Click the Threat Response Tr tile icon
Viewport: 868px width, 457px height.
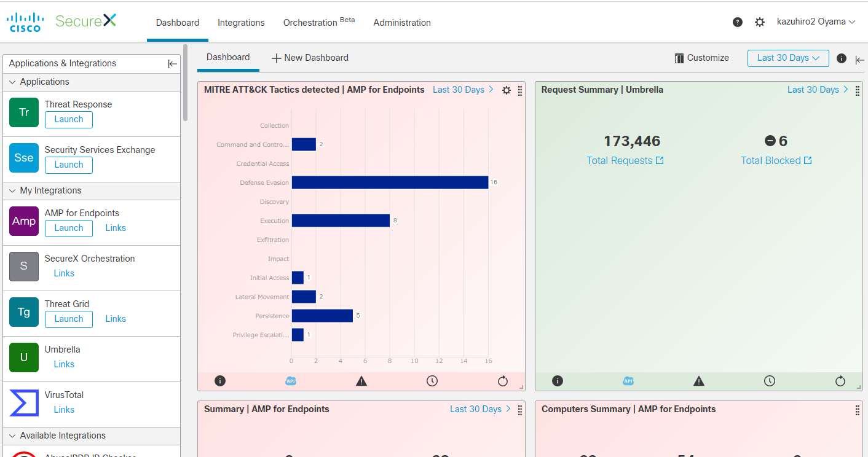tap(24, 112)
